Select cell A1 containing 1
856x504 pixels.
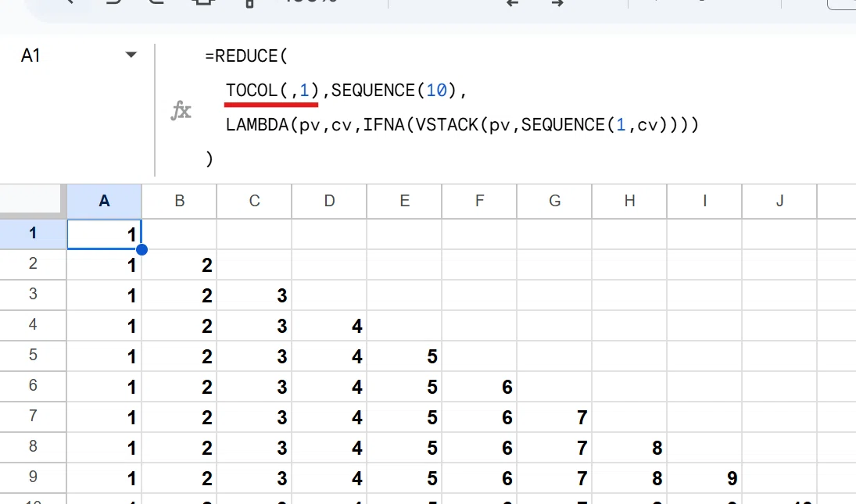click(104, 234)
